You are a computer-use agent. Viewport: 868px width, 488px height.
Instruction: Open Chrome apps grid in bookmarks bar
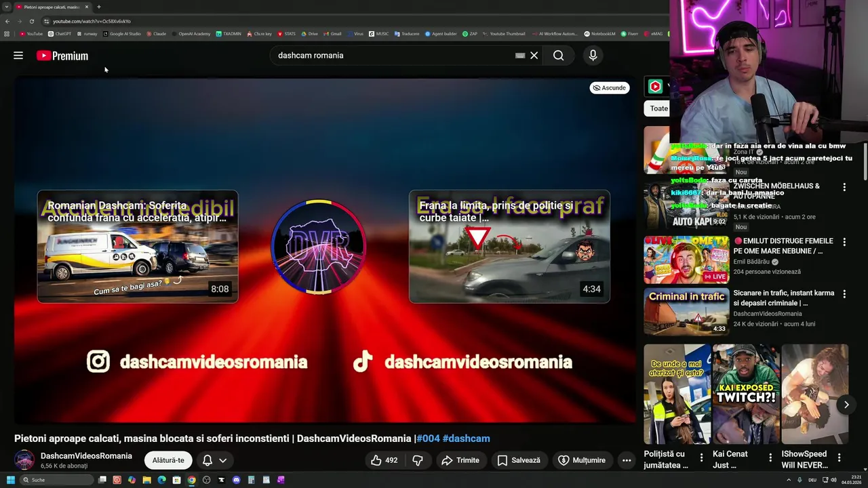point(7,33)
